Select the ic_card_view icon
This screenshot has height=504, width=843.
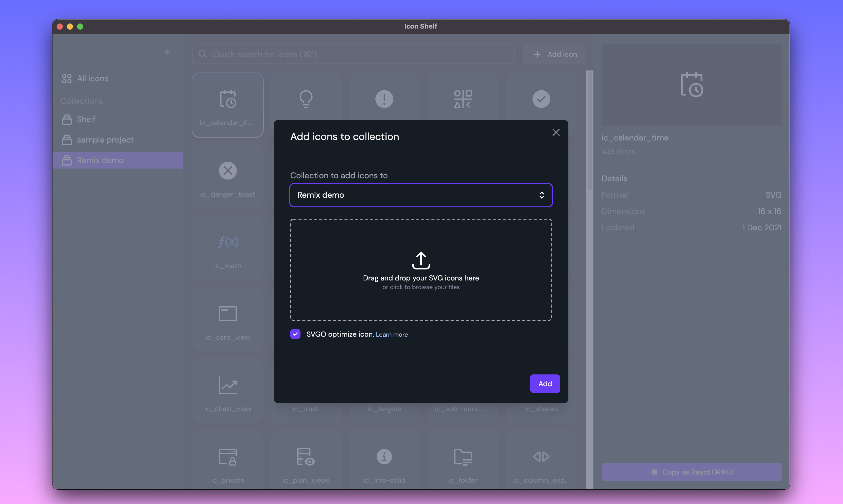pyautogui.click(x=227, y=320)
